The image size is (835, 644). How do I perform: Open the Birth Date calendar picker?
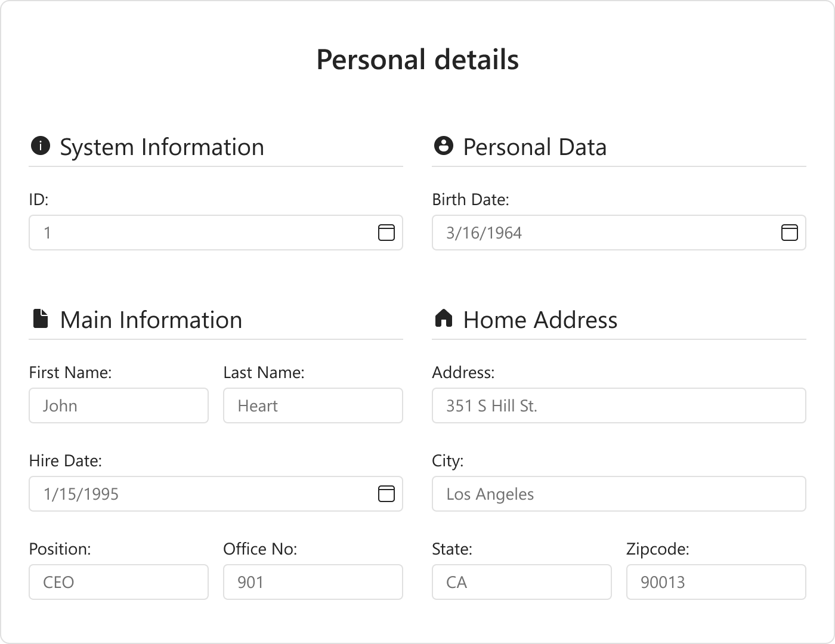[x=789, y=233]
